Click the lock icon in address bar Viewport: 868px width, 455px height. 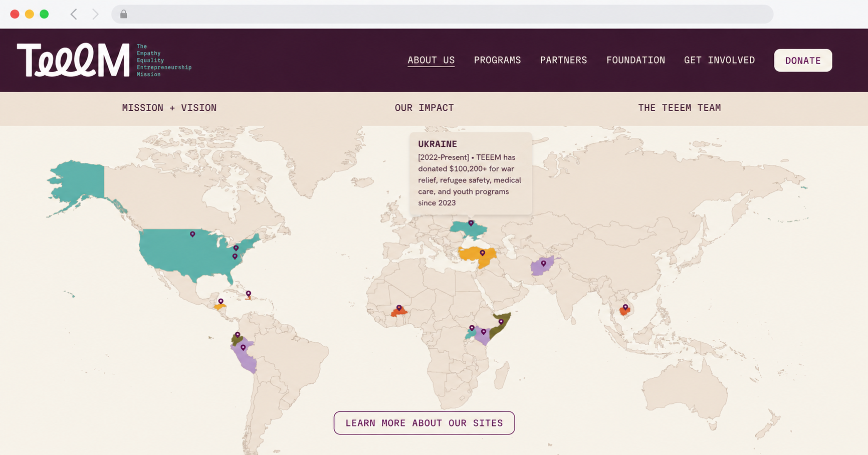[124, 14]
